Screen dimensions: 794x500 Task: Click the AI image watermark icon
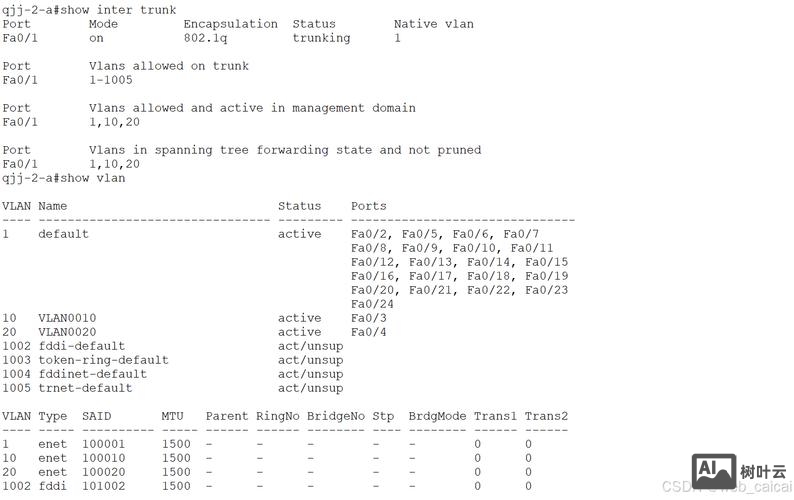pos(714,471)
